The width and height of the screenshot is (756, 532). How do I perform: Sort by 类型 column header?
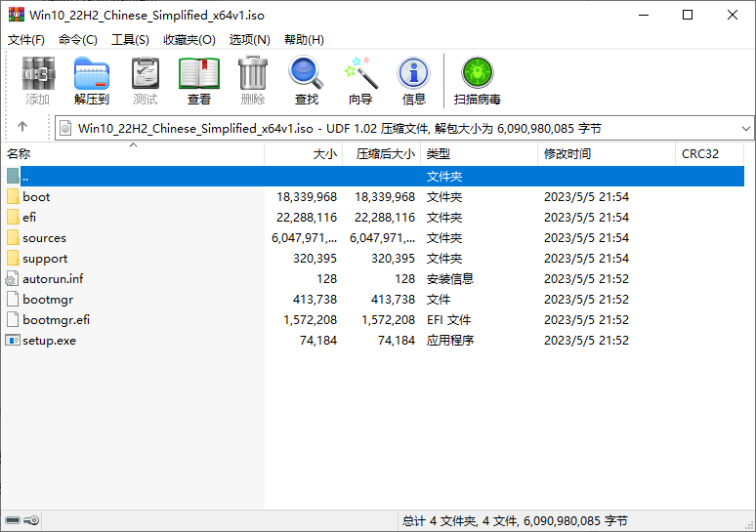click(480, 153)
